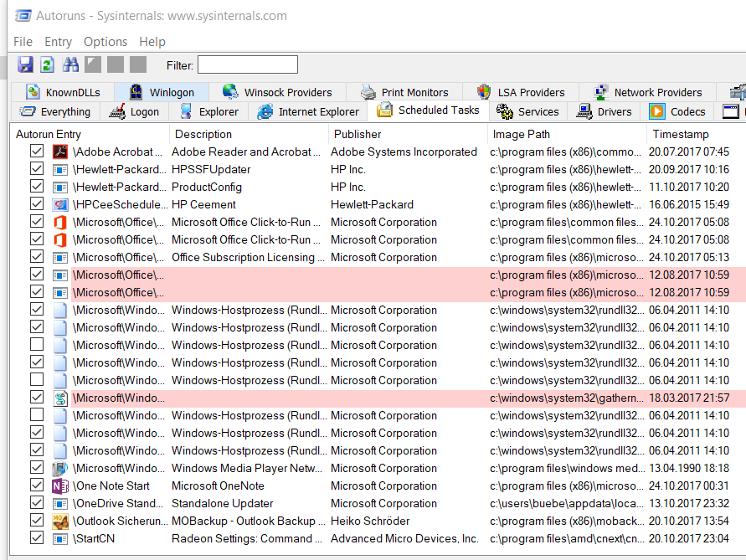Switch to the Codecs tab
The height and width of the screenshot is (560, 746).
point(678,112)
